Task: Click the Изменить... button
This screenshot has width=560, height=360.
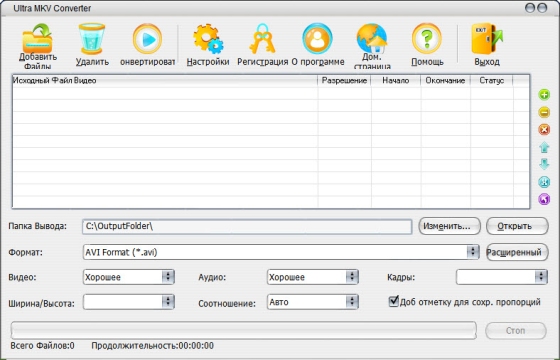Action: [x=449, y=226]
